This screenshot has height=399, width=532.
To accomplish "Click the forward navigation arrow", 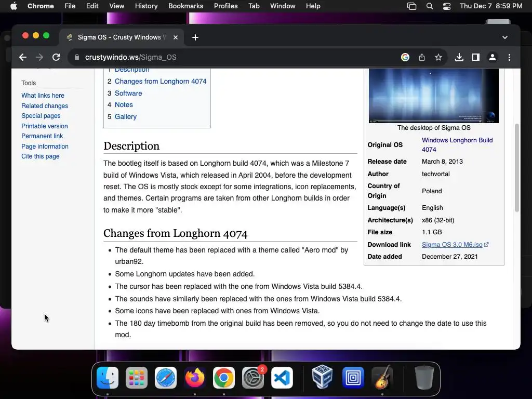I will click(x=39, y=57).
